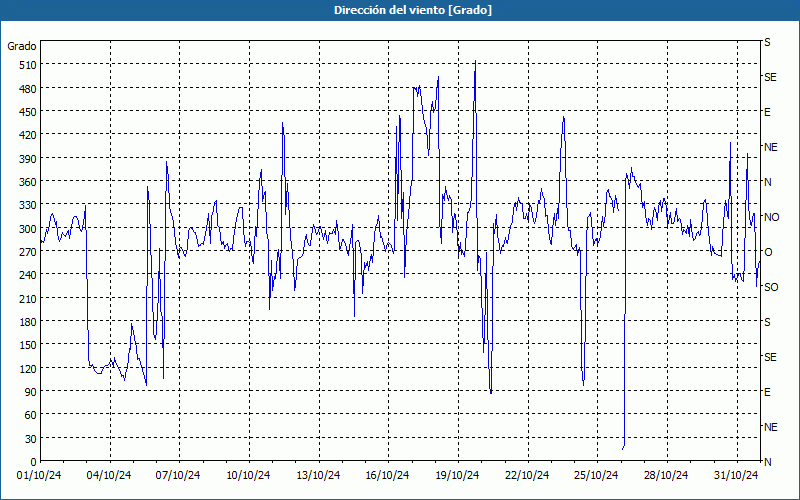The width and height of the screenshot is (800, 500).
Task: Select the "Grado" y-axis unit label
Action: (x=21, y=46)
